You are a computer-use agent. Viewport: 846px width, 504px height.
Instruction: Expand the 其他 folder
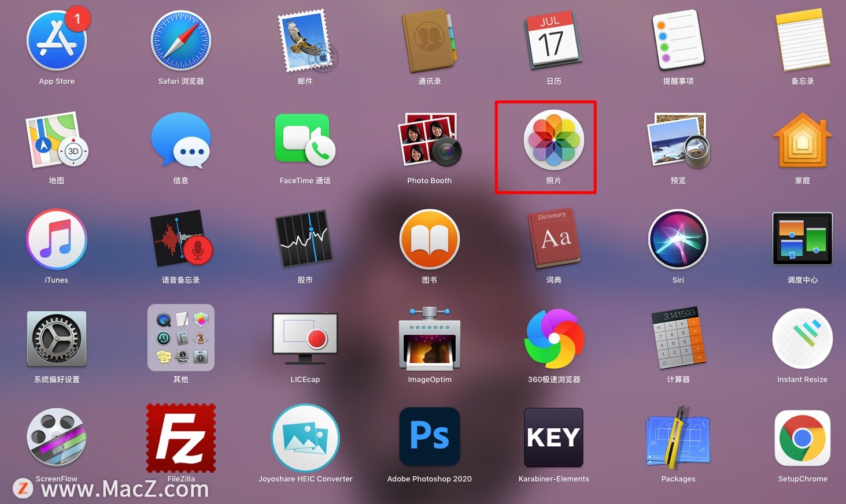(181, 338)
